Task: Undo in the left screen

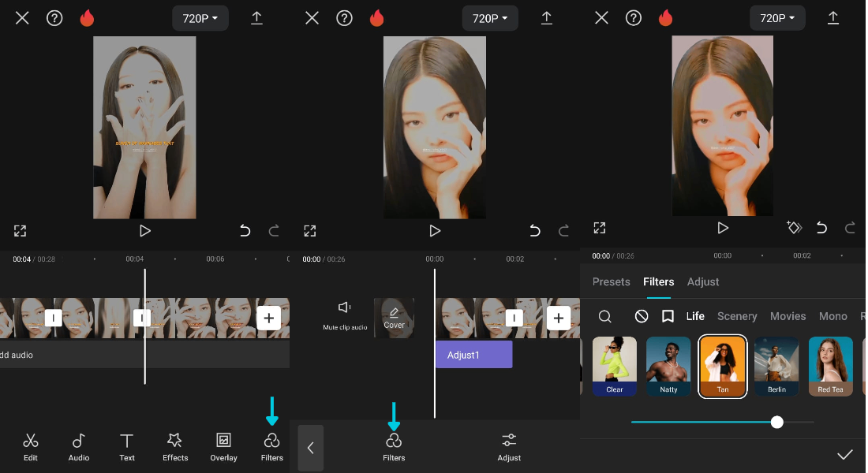Action: (x=245, y=230)
